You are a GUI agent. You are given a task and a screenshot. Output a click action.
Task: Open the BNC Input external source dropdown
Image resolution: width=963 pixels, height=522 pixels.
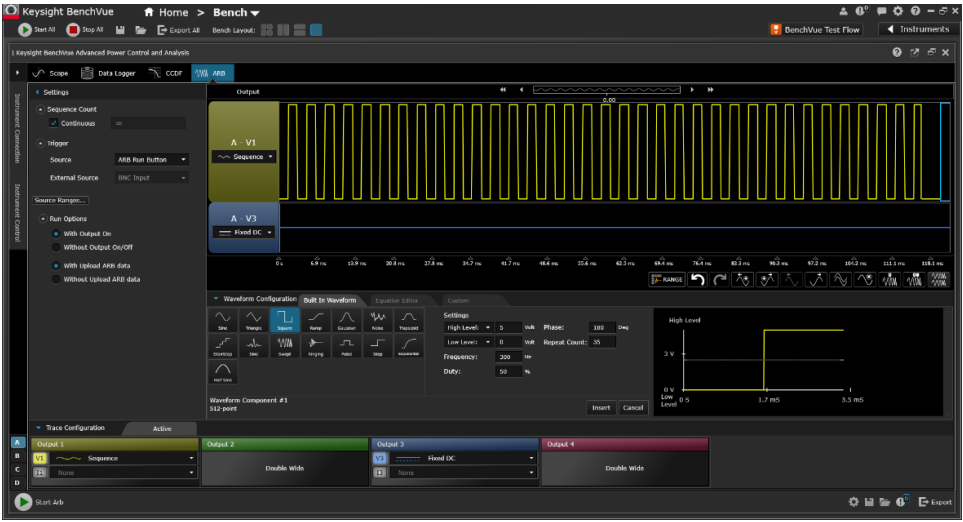152,178
